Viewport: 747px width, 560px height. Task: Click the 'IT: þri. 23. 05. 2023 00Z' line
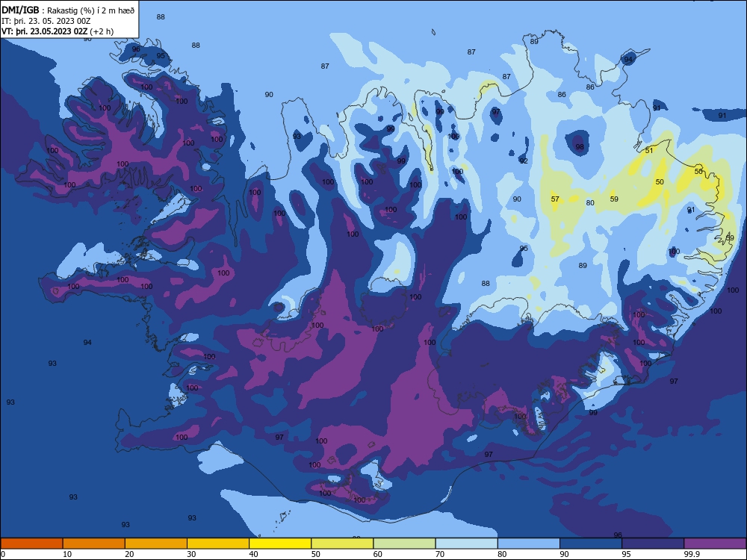tap(46, 21)
